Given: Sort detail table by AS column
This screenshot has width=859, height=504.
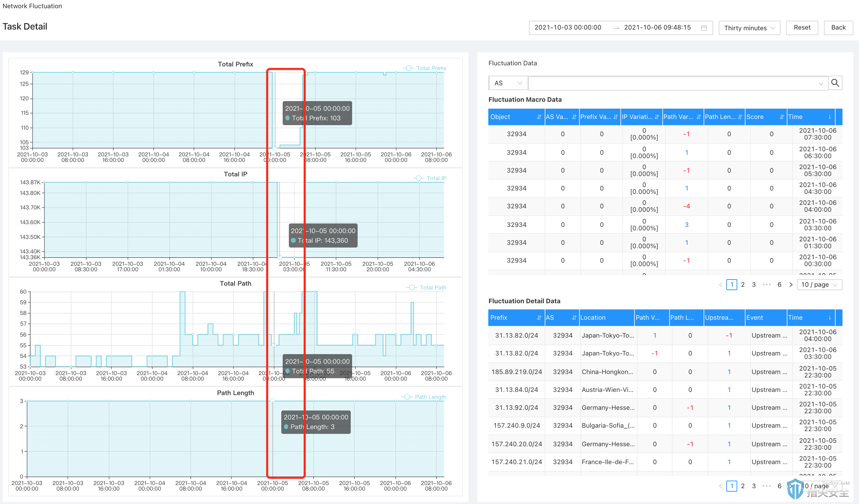Looking at the screenshot, I should point(574,318).
